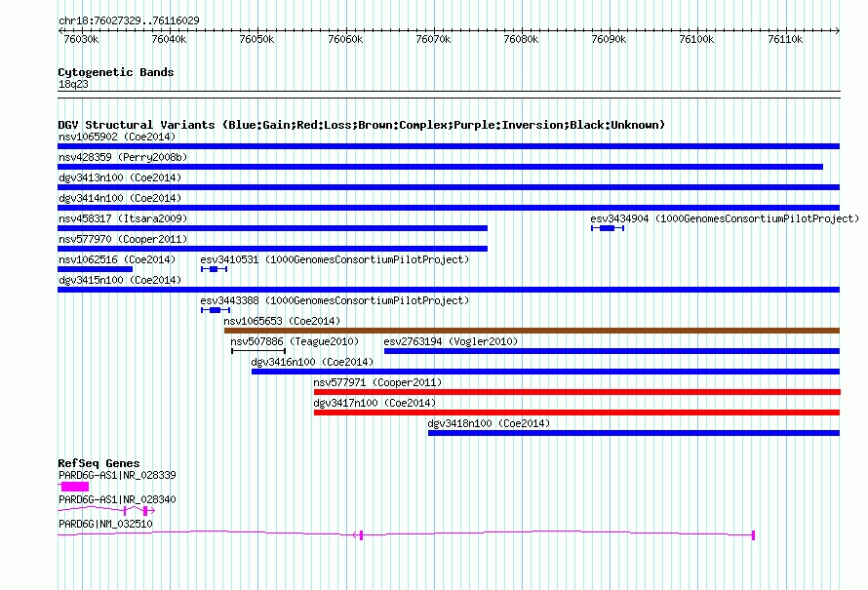Viewport: 868px width, 590px height.
Task: Click the PARD6G middle exon with arrowhead
Action: point(358,534)
